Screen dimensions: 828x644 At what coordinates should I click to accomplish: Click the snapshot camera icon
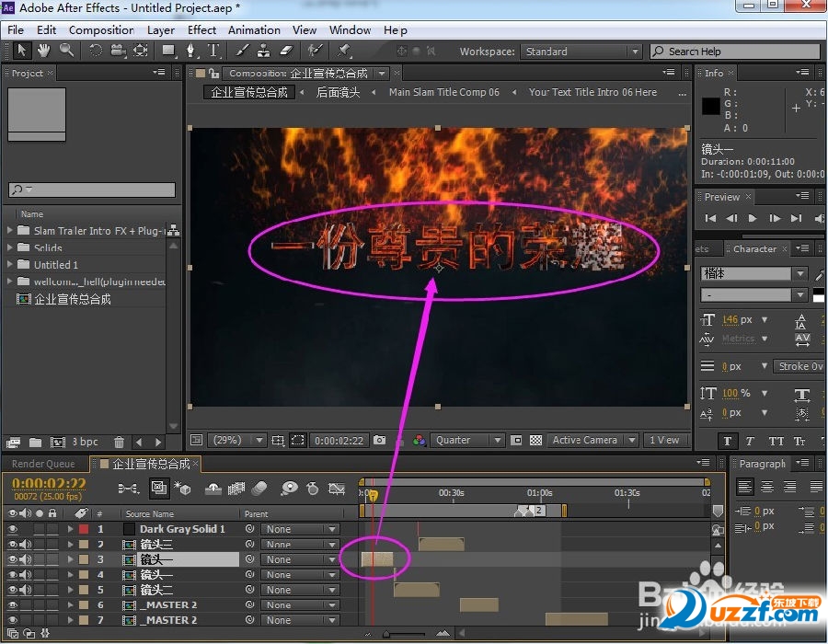(x=379, y=441)
